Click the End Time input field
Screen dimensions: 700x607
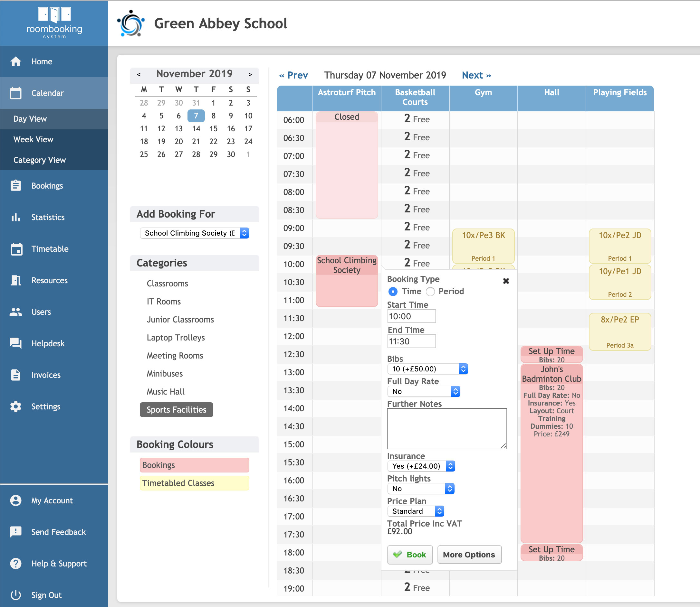411,341
